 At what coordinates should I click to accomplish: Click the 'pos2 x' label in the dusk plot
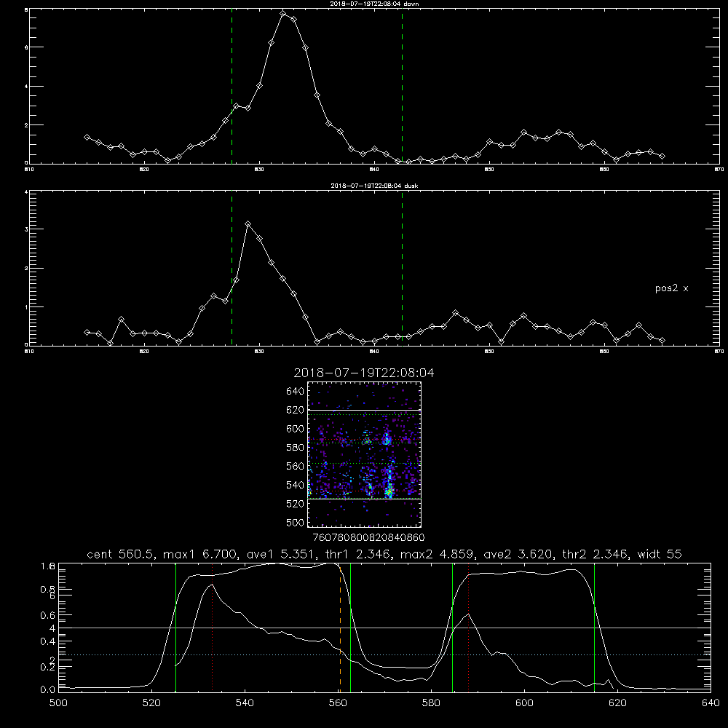[671, 288]
